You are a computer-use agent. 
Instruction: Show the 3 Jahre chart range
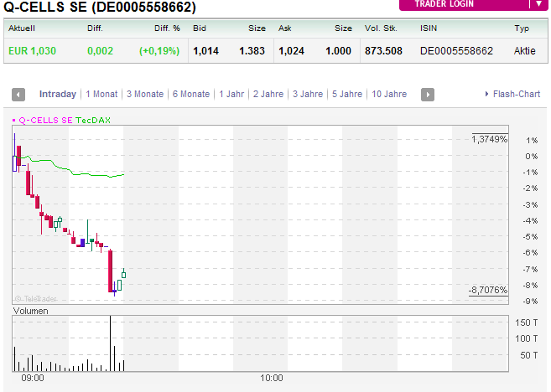308,94
